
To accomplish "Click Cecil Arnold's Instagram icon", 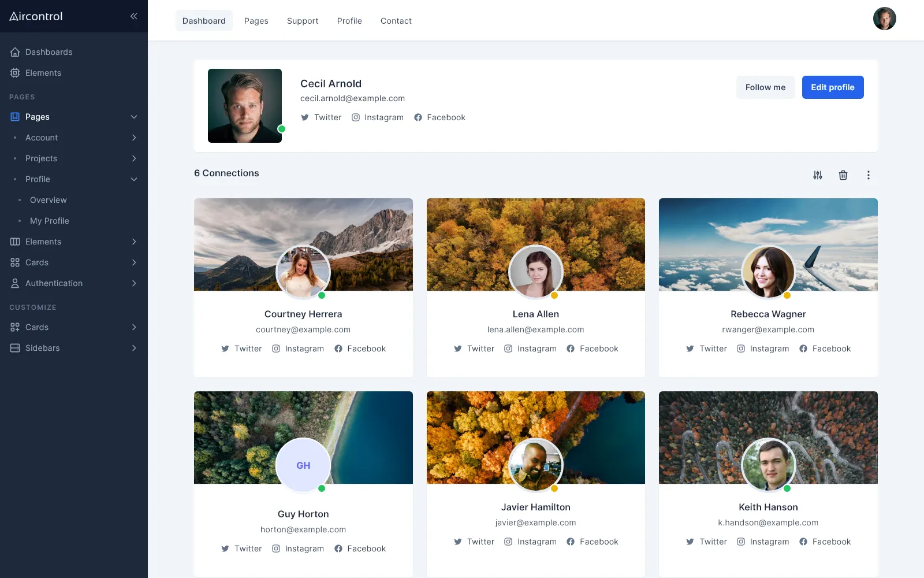I will pyautogui.click(x=356, y=117).
